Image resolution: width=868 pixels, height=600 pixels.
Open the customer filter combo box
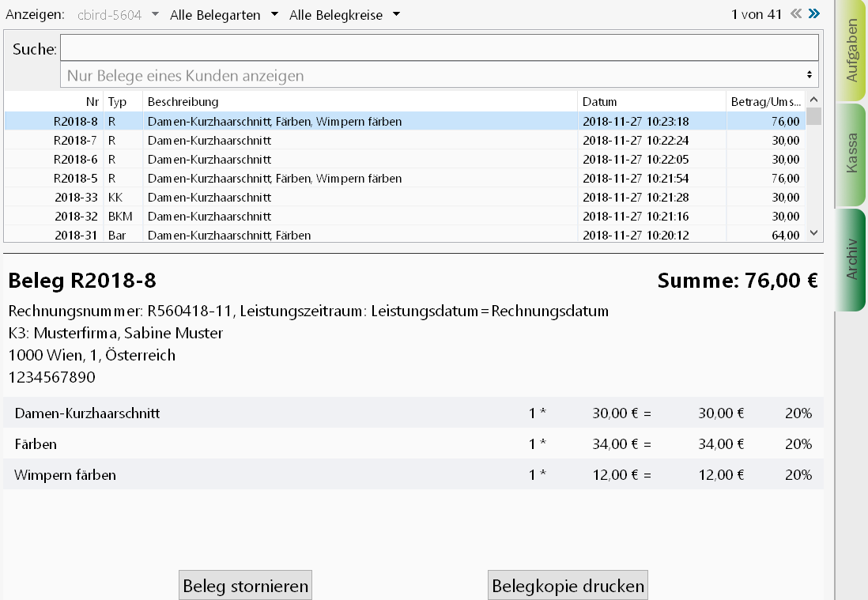tap(439, 75)
